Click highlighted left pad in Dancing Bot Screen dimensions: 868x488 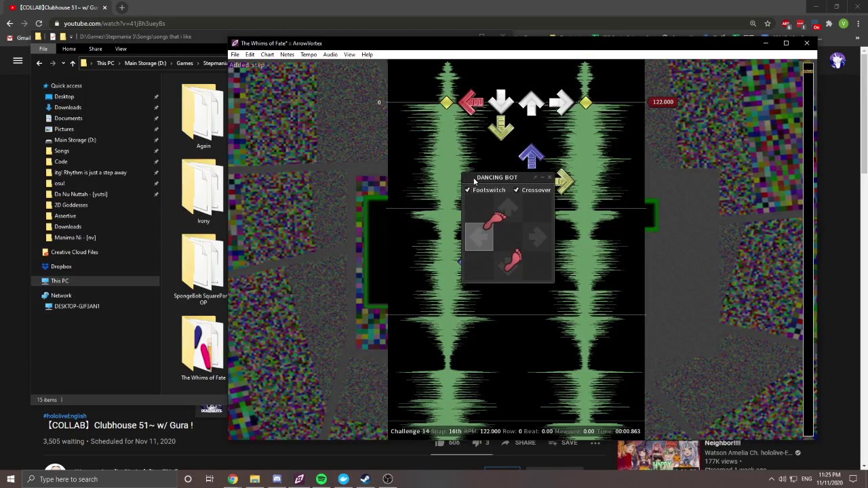click(479, 237)
